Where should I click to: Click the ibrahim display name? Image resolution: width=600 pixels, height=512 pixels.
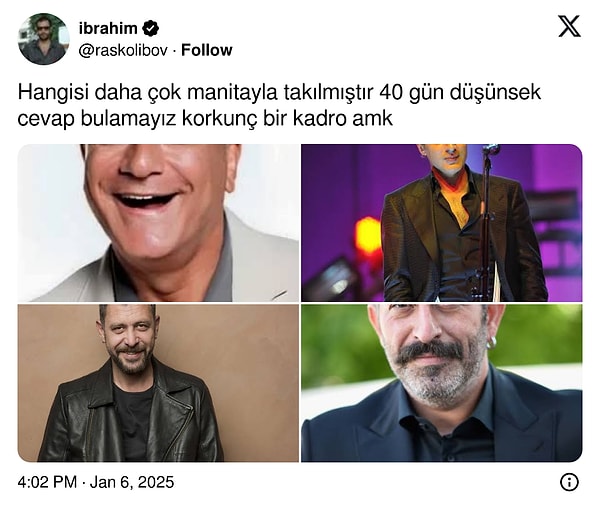pyautogui.click(x=108, y=28)
